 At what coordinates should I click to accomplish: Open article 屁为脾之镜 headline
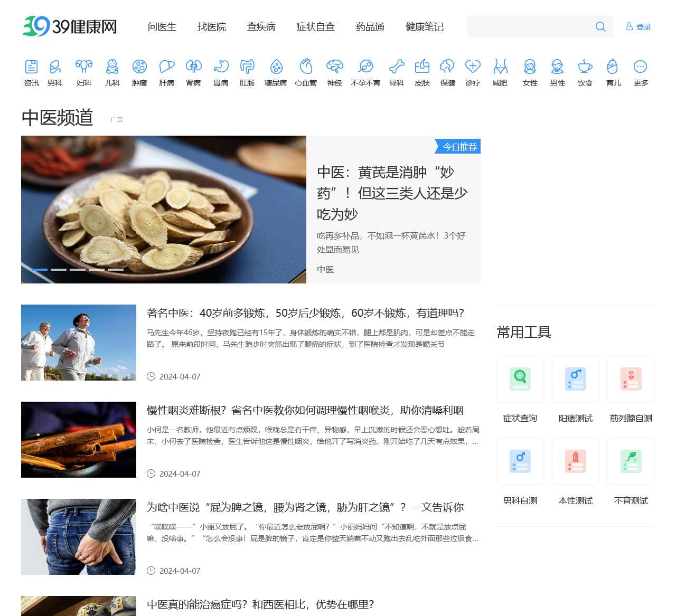(305, 507)
